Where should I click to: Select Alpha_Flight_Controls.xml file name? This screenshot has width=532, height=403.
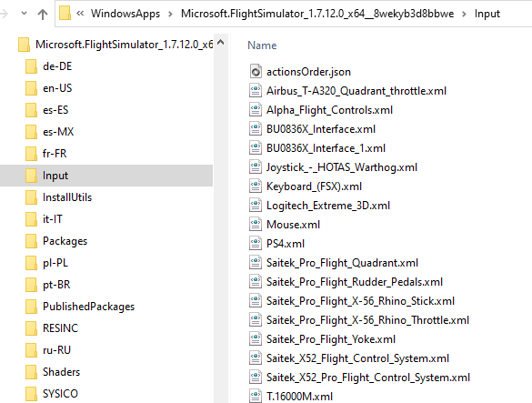(x=329, y=110)
